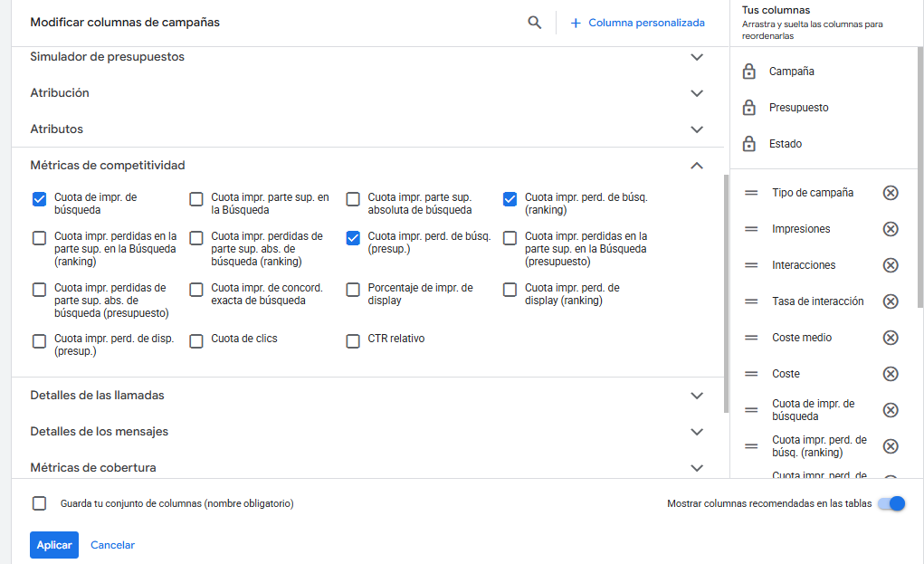The image size is (924, 564).
Task: Click the Tus columnas panel scrollbar
Action: [920, 177]
